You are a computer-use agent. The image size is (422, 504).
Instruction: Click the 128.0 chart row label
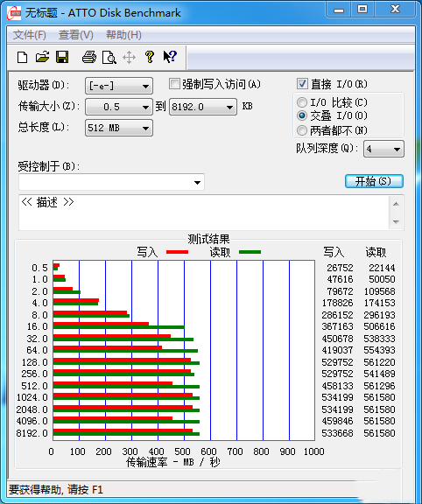tap(34, 362)
